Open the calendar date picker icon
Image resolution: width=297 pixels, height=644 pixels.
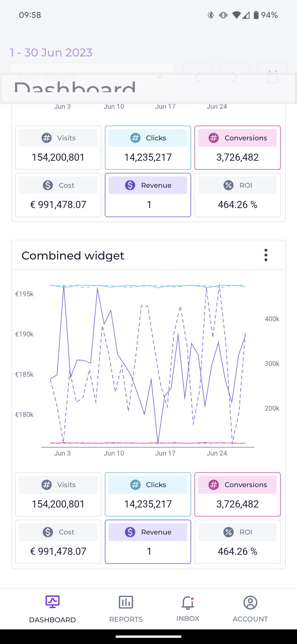pyautogui.click(x=273, y=77)
